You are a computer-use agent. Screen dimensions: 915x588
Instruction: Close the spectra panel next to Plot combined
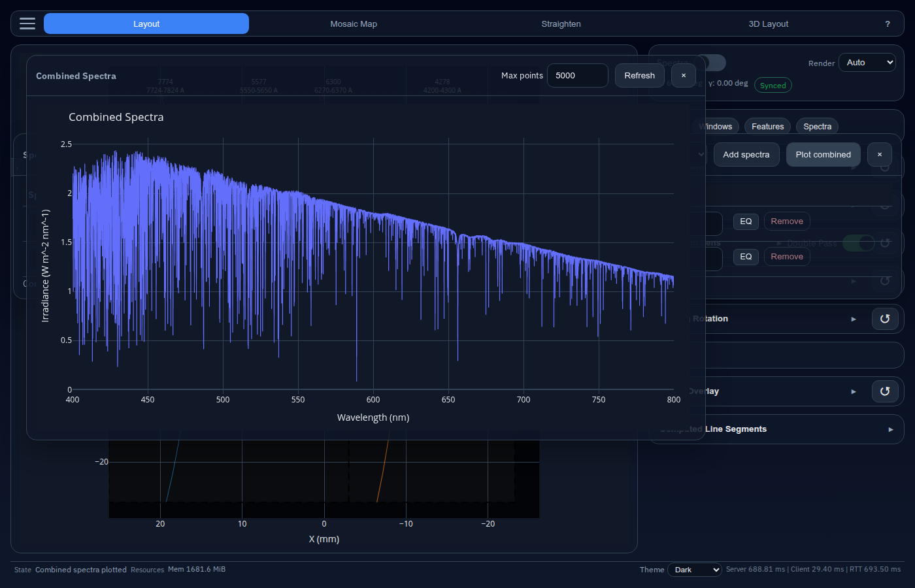[880, 155]
